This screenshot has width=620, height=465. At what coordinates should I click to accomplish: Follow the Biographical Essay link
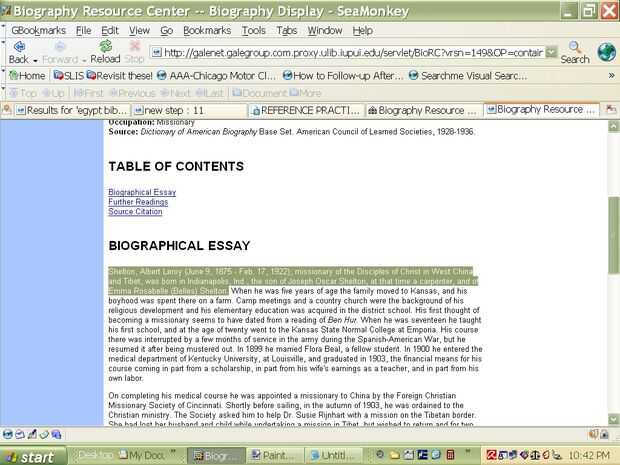142,192
